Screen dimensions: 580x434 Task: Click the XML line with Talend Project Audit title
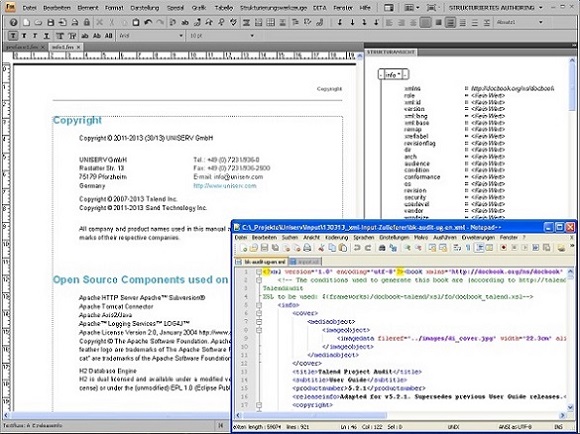coord(357,371)
